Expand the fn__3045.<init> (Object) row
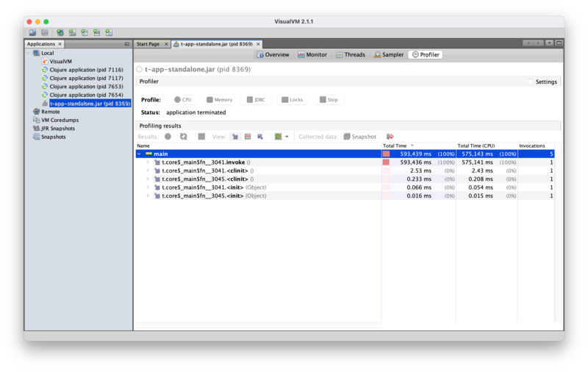This screenshot has height=372, width=588. pyautogui.click(x=148, y=196)
